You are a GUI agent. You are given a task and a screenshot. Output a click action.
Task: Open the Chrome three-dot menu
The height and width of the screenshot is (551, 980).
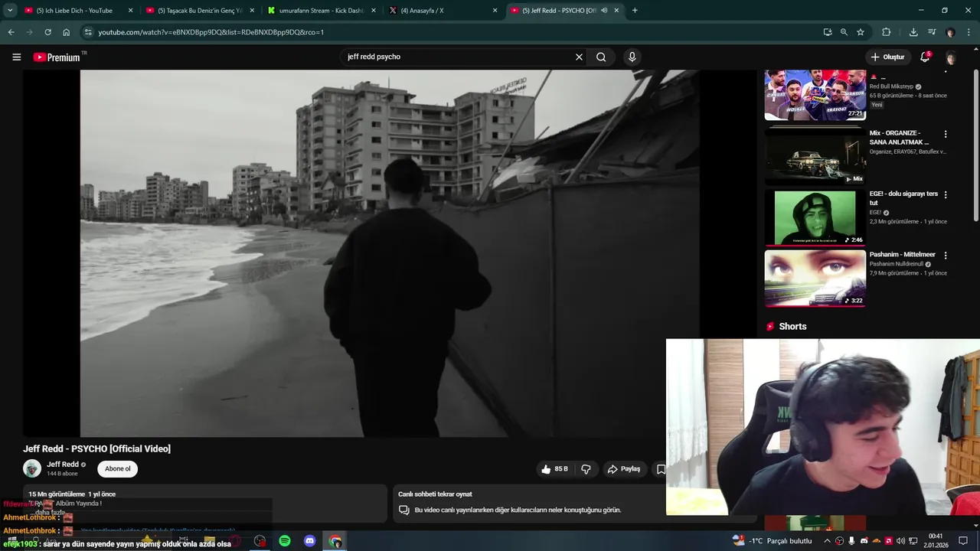tap(969, 32)
